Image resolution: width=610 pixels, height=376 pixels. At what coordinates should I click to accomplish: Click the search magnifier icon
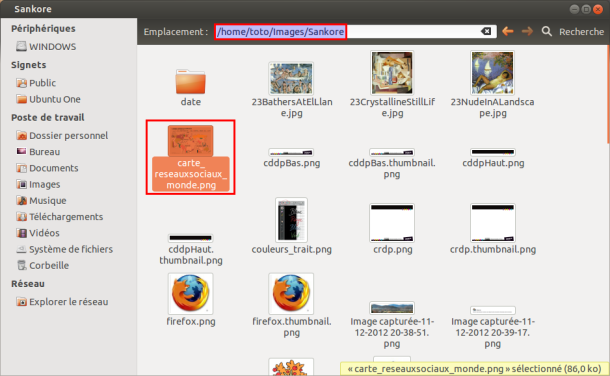[x=547, y=31]
